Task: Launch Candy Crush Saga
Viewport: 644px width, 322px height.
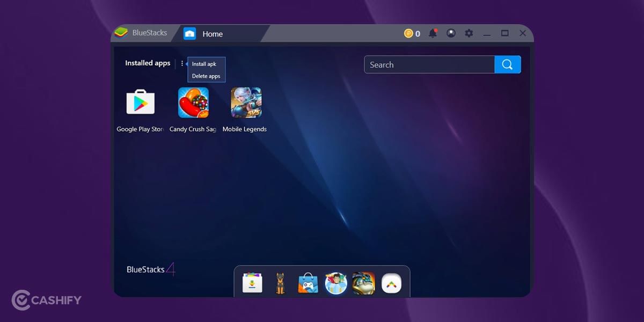Action: 193,103
